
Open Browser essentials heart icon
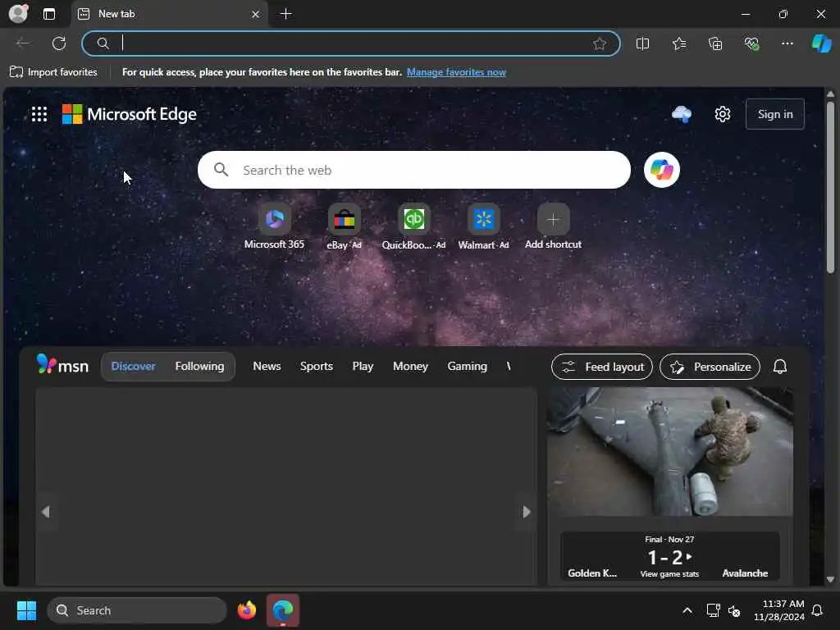(751, 43)
